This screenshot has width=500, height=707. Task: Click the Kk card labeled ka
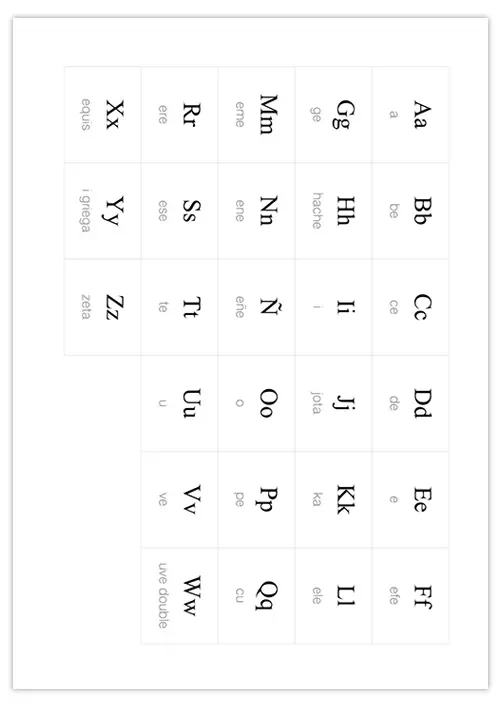point(334,500)
